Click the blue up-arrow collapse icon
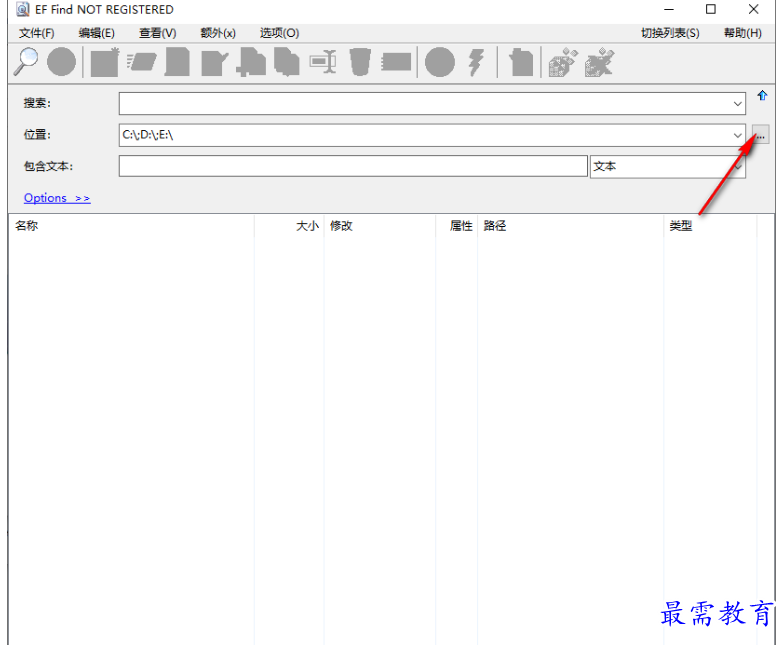The image size is (782, 645). pos(762,95)
